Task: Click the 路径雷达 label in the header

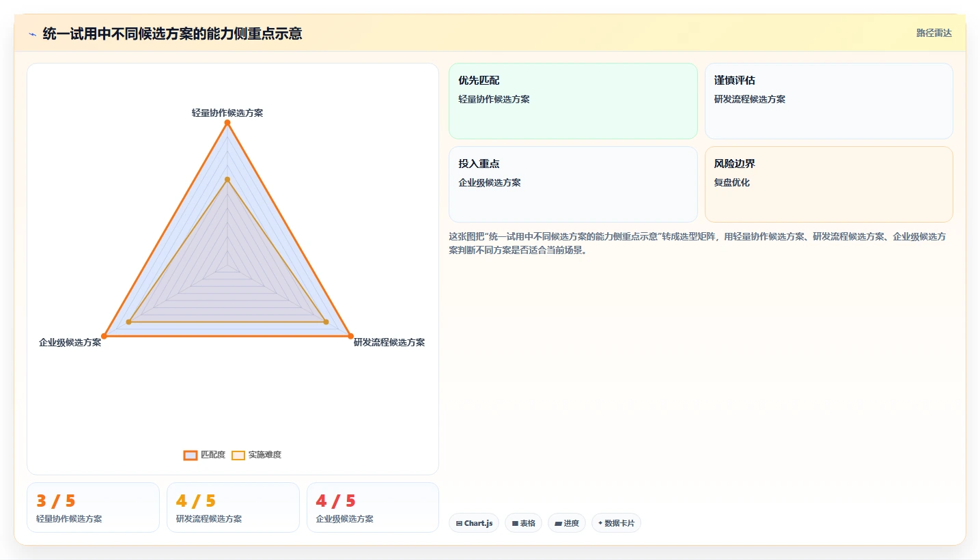Action: click(x=934, y=33)
